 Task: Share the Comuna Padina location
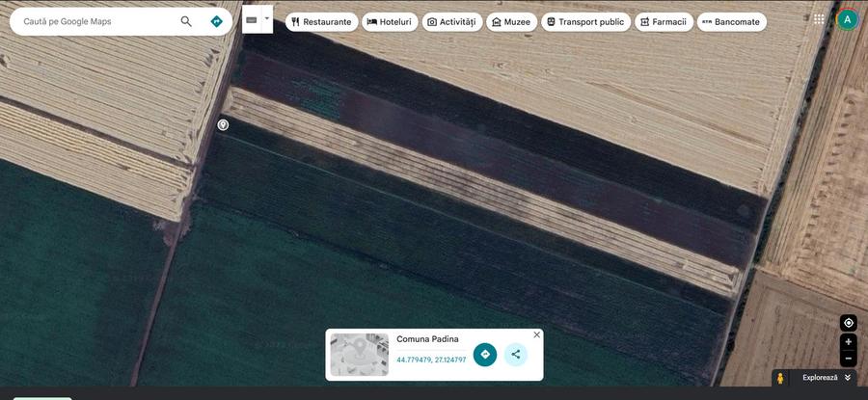point(516,355)
